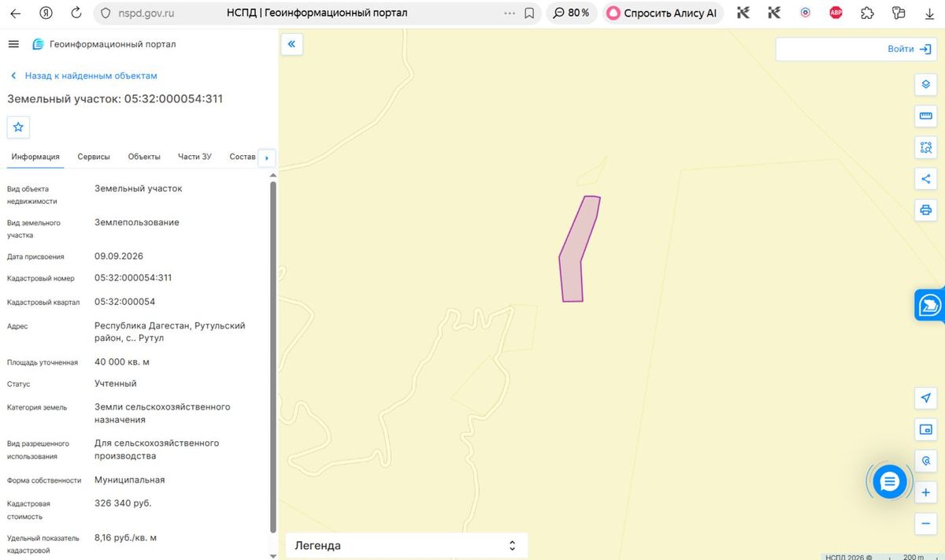The image size is (945, 560).
Task: Open the page options three-dot menu
Action: [510, 13]
